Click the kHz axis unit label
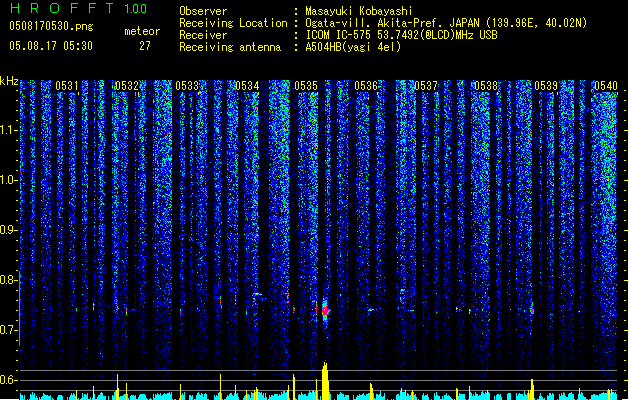Viewport: 629px width, 400px height. click(9, 81)
